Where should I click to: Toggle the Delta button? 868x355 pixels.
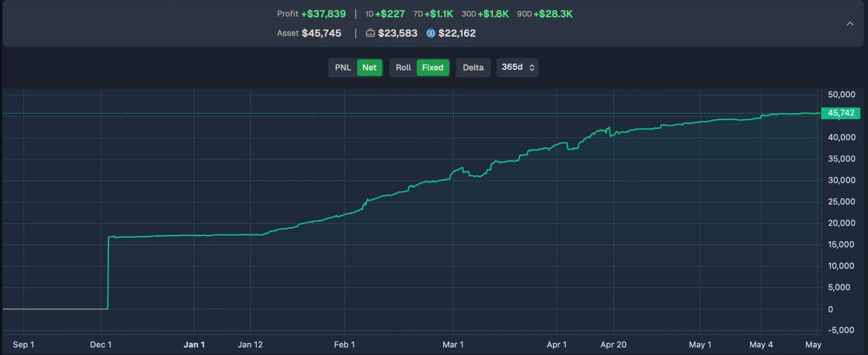pyautogui.click(x=473, y=67)
